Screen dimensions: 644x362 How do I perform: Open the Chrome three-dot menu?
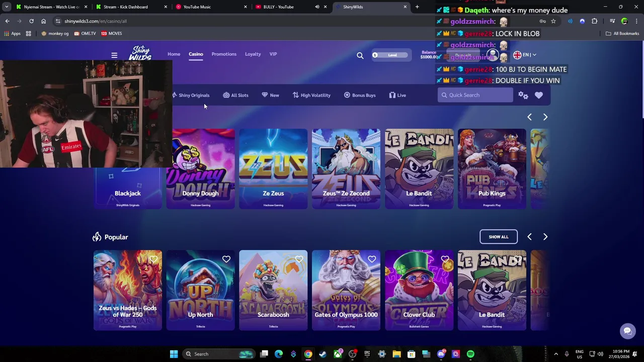(637, 21)
